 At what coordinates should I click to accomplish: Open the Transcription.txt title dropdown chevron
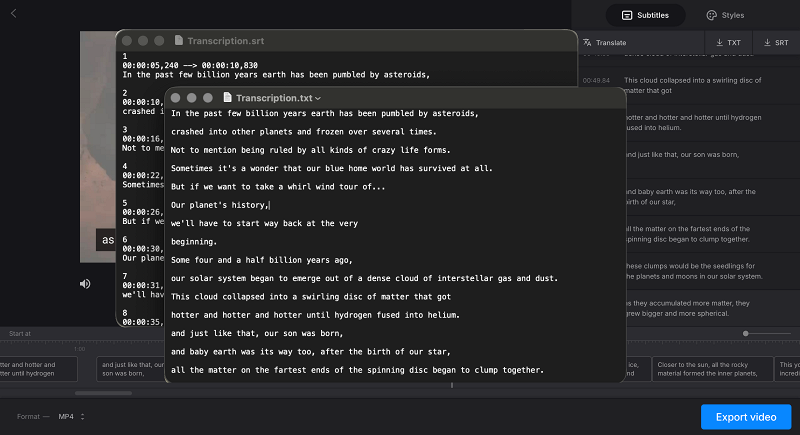coord(318,98)
